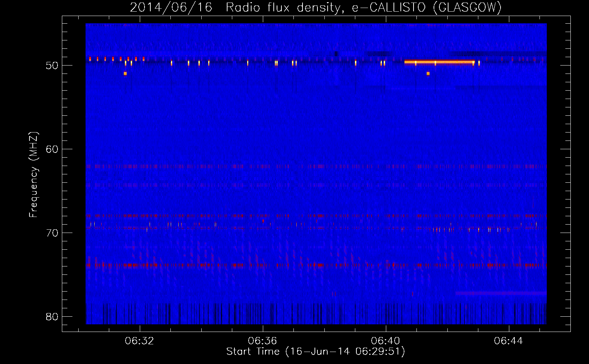
Task: Click the time tick label '06:40'
Action: 386,341
